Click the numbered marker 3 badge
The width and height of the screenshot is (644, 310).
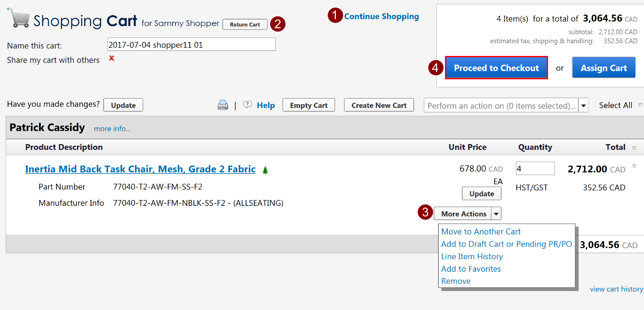tap(425, 213)
